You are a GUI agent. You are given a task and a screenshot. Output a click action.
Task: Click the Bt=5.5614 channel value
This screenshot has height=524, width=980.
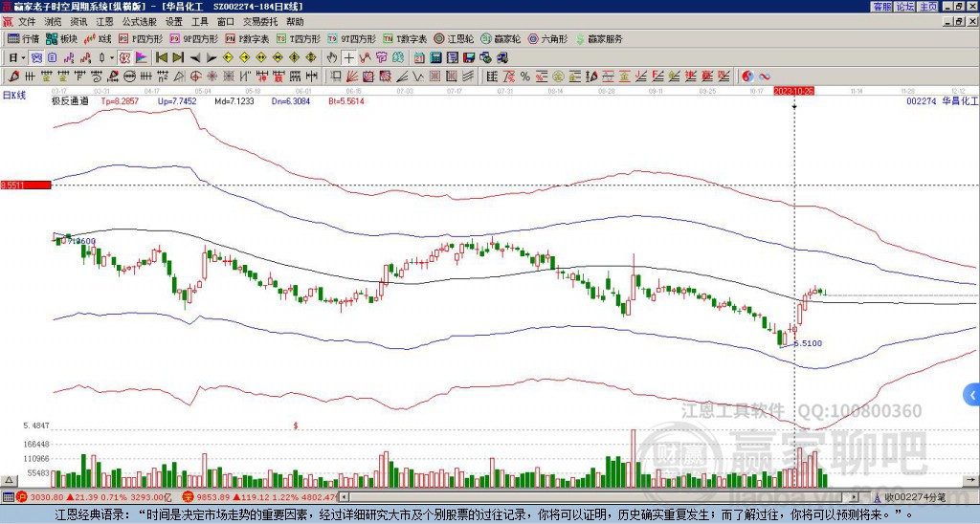346,100
